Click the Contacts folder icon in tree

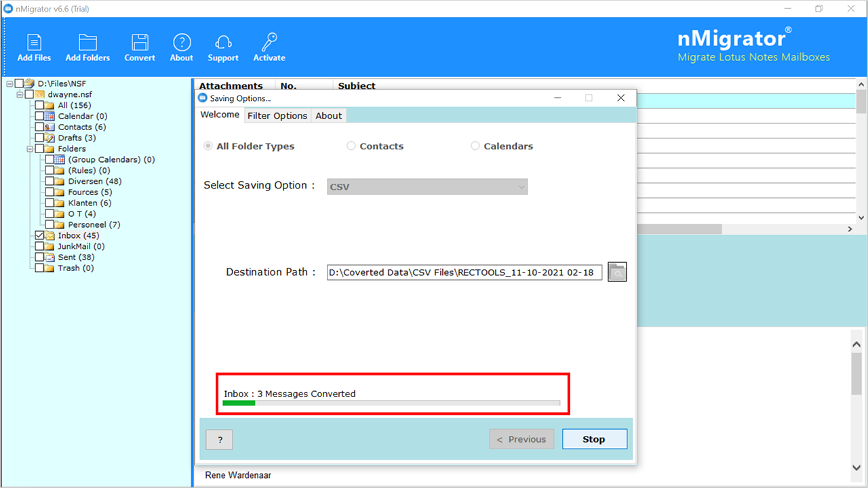tap(50, 127)
